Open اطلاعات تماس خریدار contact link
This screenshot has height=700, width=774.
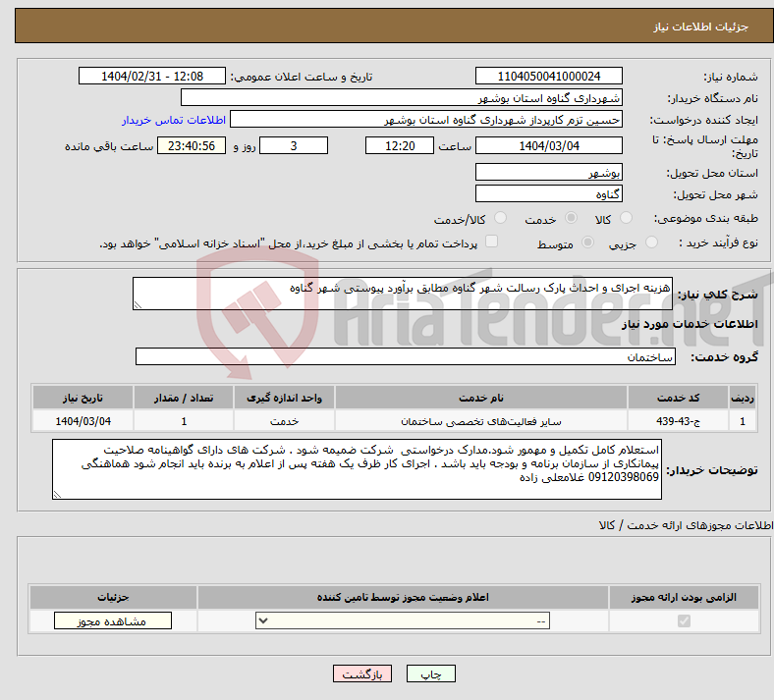pyautogui.click(x=174, y=120)
